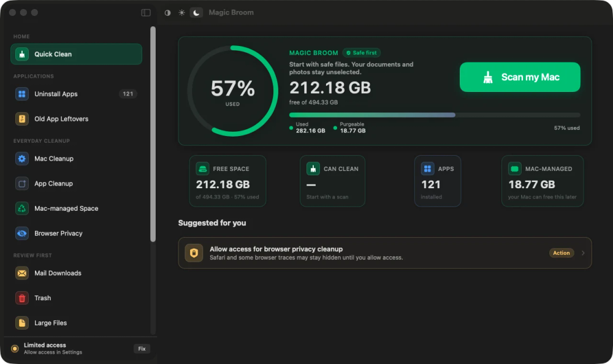Click the Free Space drive icon

pos(202,169)
